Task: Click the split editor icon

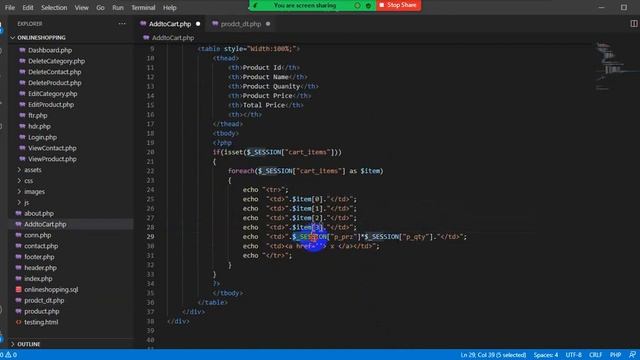Action: [633, 24]
